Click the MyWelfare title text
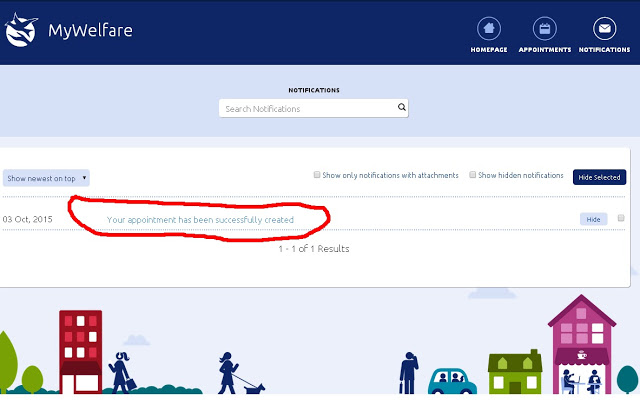The height and width of the screenshot is (418, 640). tap(90, 31)
